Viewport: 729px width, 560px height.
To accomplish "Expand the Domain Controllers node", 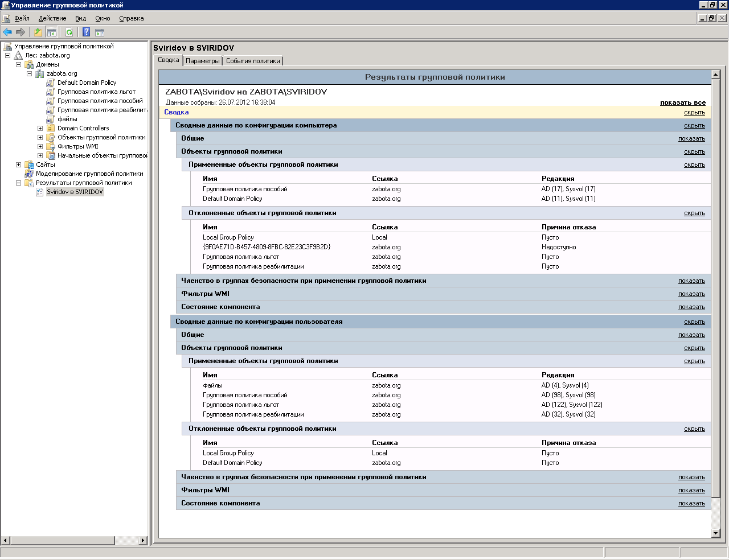I will tap(40, 128).
